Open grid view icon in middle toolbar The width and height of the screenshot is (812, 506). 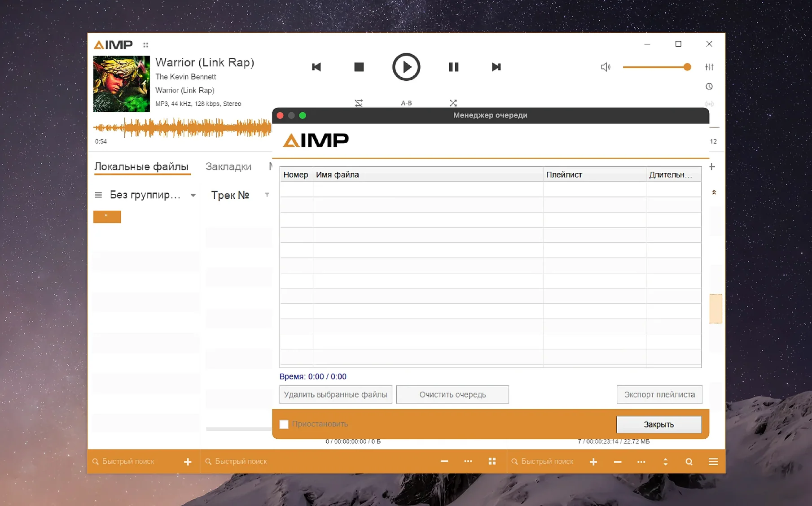pyautogui.click(x=492, y=462)
